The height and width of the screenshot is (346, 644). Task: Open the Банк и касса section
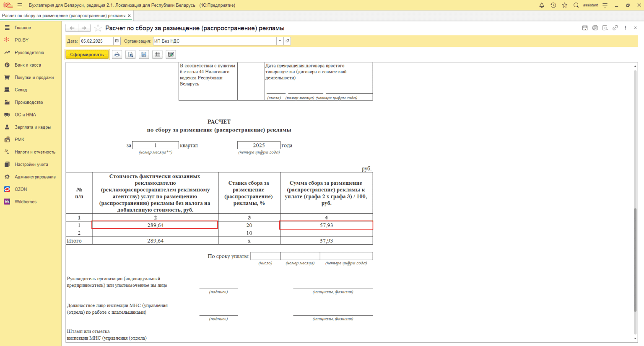point(28,65)
